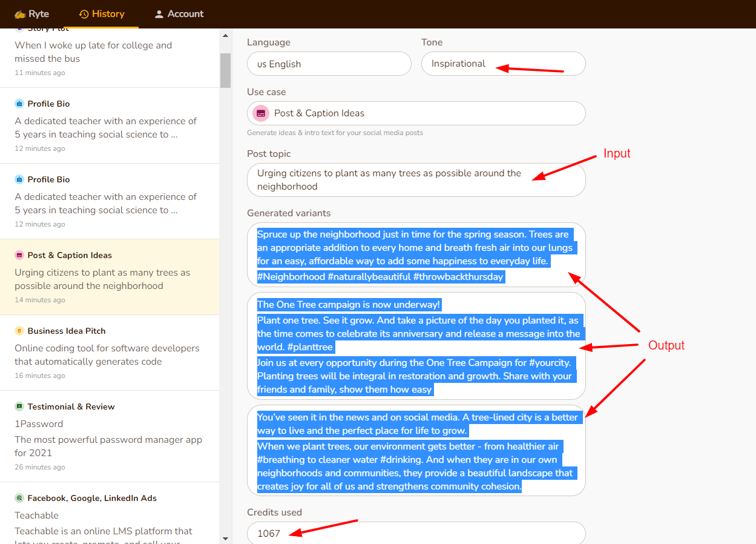Image resolution: width=756 pixels, height=544 pixels.
Task: Expand the Use case Post & Caption Ideas selector
Action: 416,113
